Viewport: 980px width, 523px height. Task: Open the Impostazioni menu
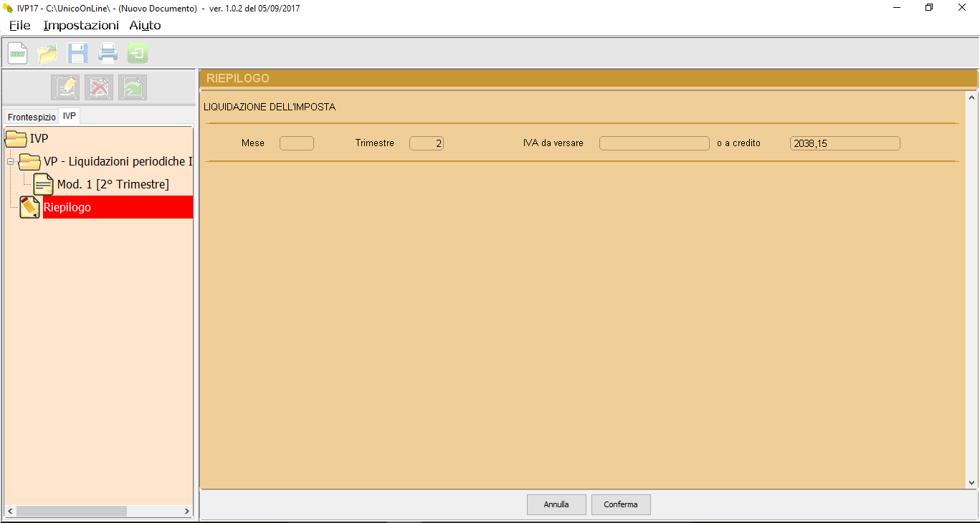pyautogui.click(x=81, y=26)
